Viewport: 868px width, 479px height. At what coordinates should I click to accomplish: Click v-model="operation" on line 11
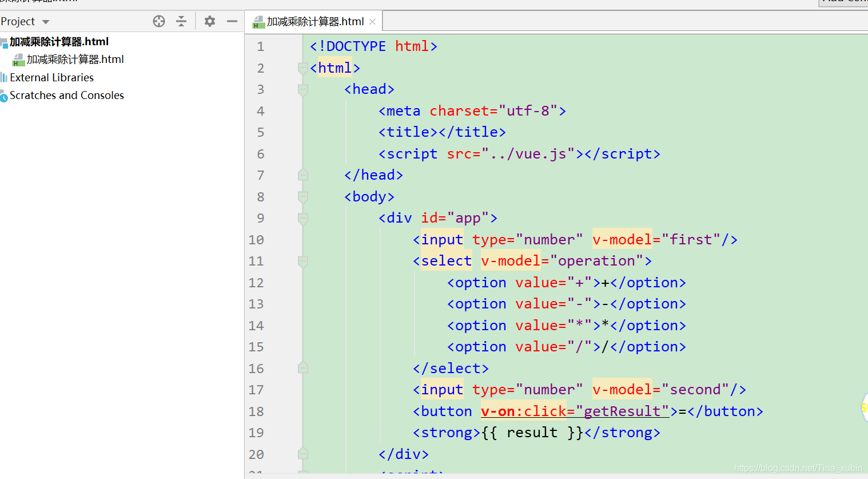click(562, 261)
